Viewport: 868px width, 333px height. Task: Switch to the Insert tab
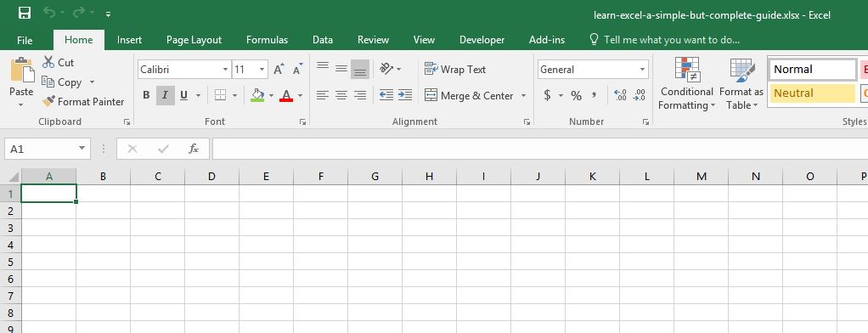(x=130, y=40)
